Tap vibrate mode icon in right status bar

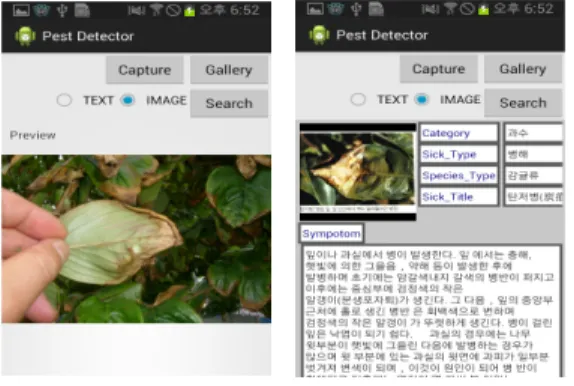(x=431, y=9)
